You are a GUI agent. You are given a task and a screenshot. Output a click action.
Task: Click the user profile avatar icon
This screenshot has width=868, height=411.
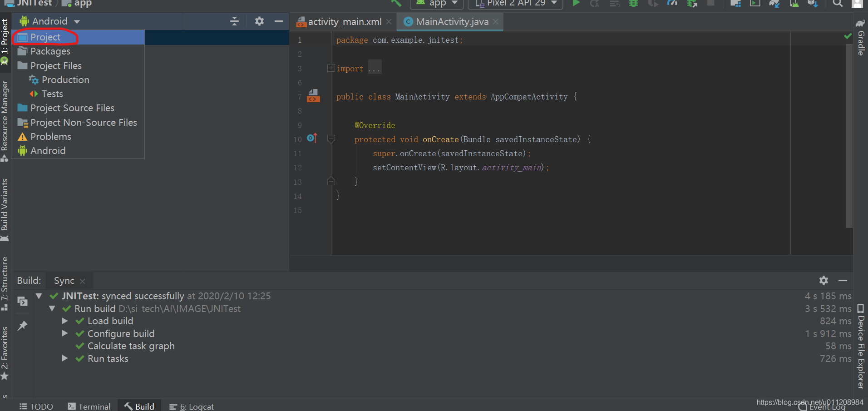(x=857, y=3)
